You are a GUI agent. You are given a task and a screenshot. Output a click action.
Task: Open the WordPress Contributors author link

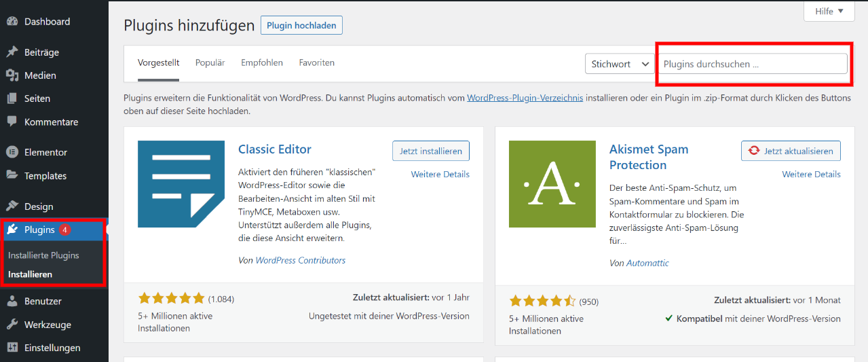coord(301,260)
